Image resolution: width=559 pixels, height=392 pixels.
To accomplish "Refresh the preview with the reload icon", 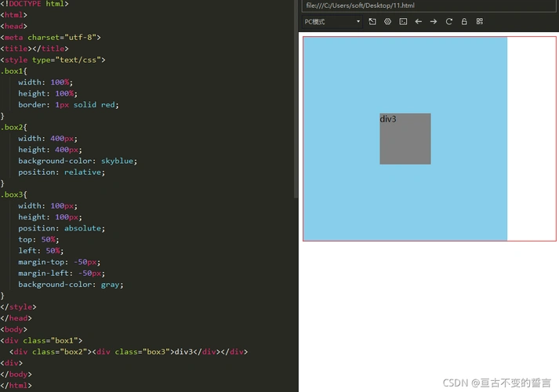I will tap(449, 22).
